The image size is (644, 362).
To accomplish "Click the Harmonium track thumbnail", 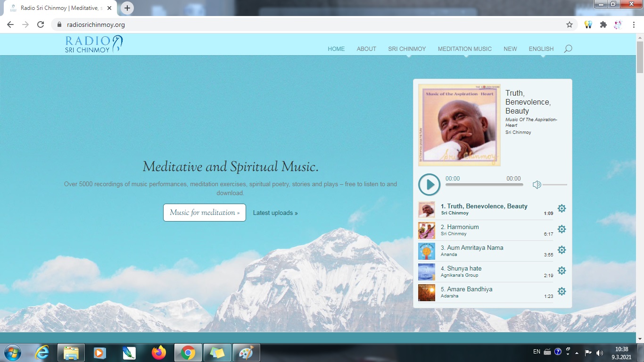I will (427, 230).
